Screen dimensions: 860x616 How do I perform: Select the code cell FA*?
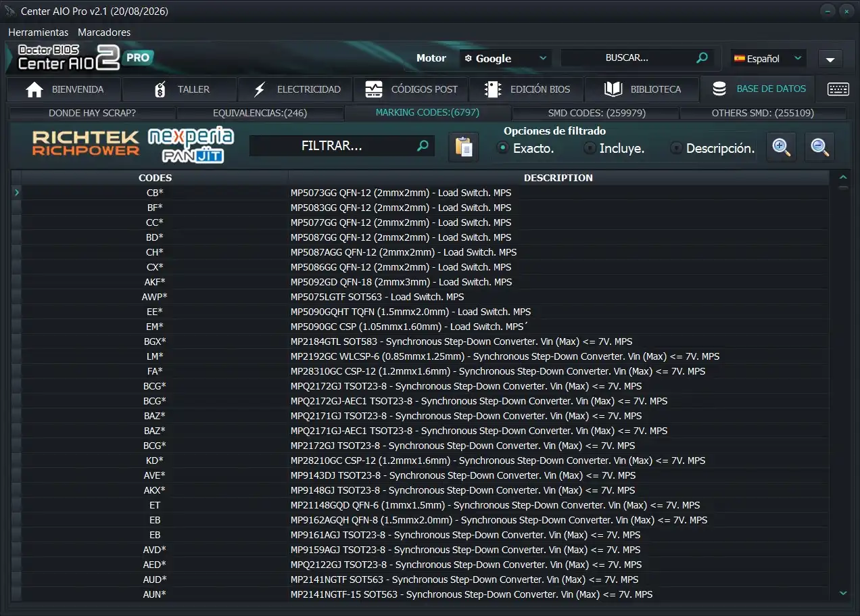pyautogui.click(x=155, y=371)
